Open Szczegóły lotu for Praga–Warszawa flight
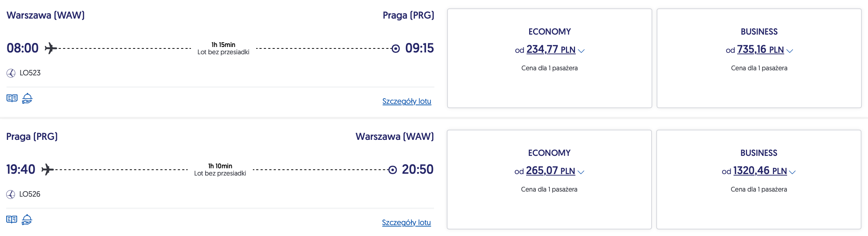The image size is (868, 236). tap(406, 223)
